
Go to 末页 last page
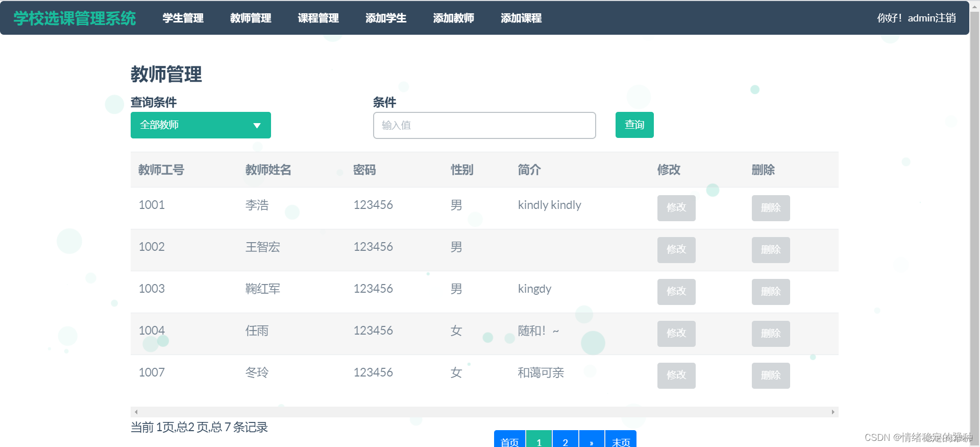click(621, 439)
